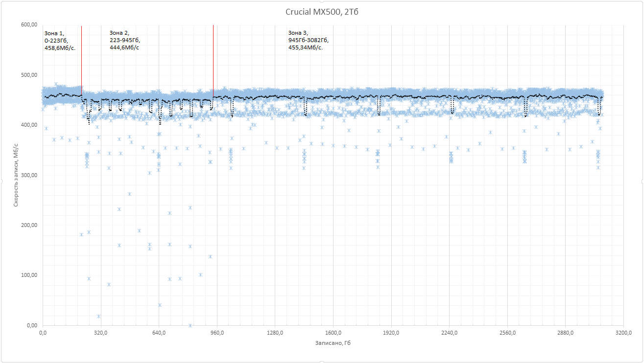Click the "3200,0" horizontal axis label
This screenshot has width=644, height=363.
[x=623, y=333]
